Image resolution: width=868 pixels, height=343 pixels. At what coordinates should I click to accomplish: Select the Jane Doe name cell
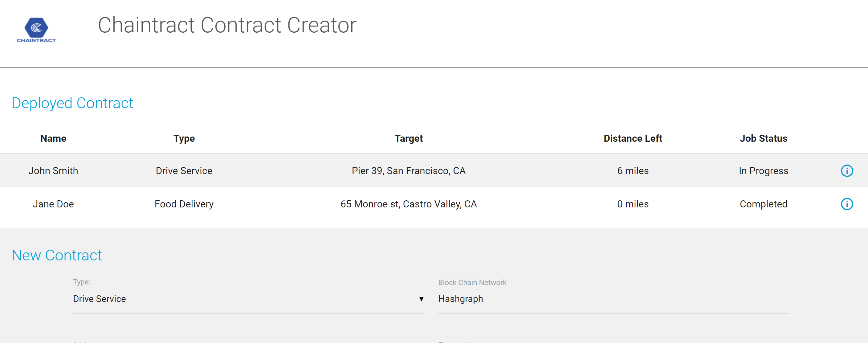[53, 204]
